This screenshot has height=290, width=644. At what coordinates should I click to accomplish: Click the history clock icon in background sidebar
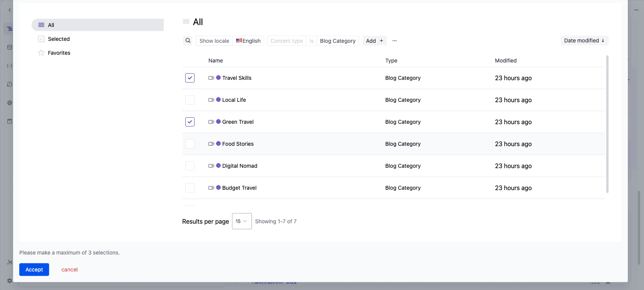(x=10, y=84)
